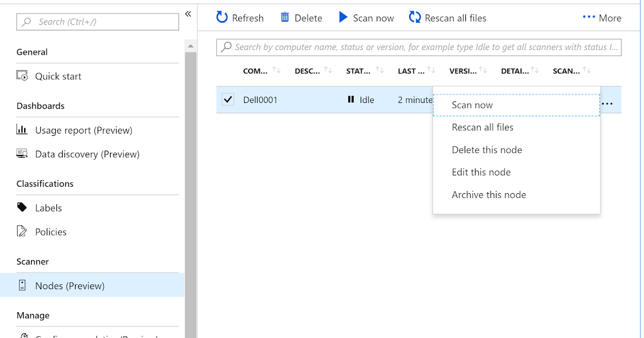This screenshot has width=644, height=338.
Task: Open the ellipsis menu on the Dell0001 row
Action: [608, 103]
